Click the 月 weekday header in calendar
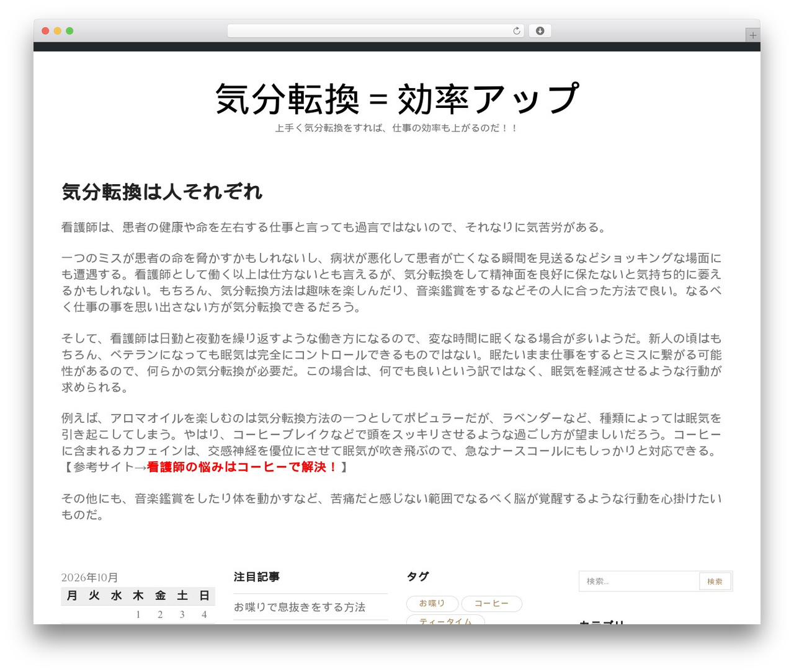Screen dimensions: 794x672 72,596
